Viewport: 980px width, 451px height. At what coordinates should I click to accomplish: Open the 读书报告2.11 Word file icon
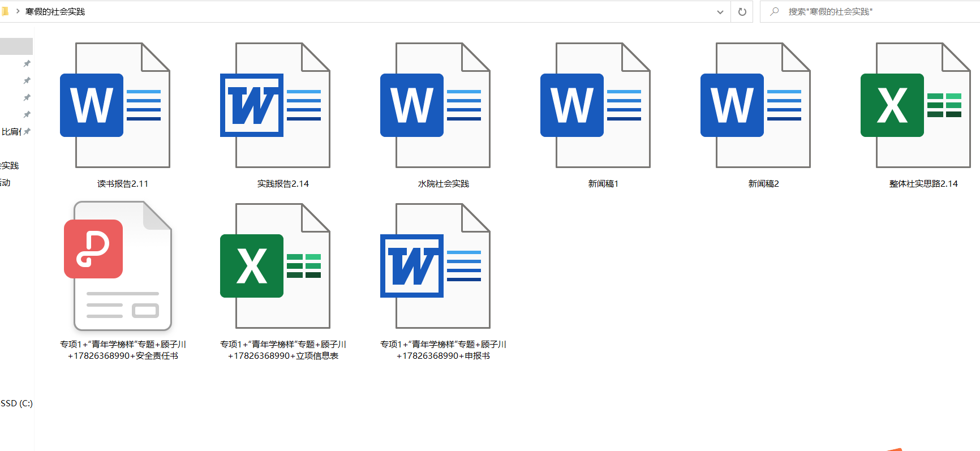(115, 105)
